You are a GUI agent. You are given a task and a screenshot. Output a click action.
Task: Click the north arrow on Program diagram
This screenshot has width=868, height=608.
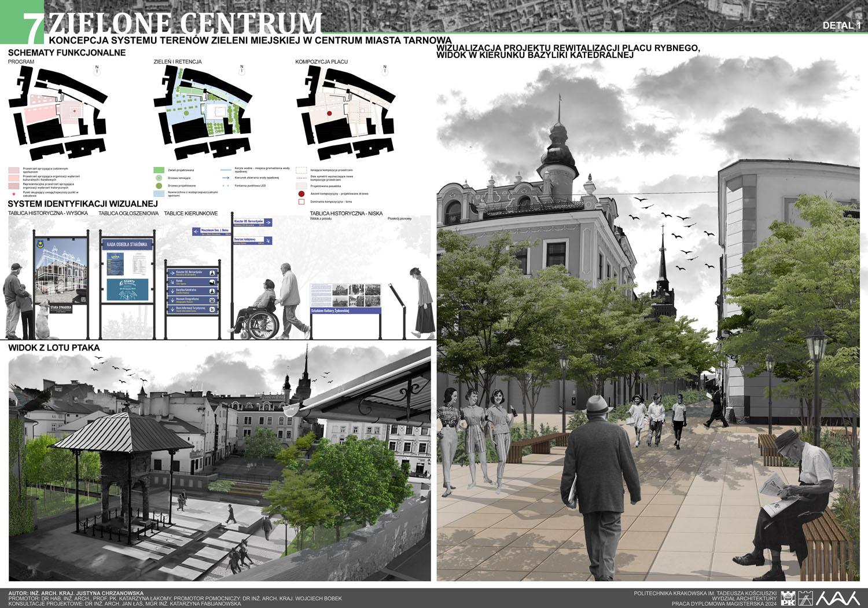coord(97,70)
